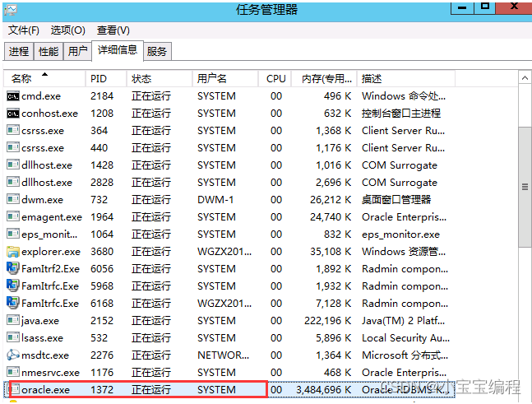Click the 桌面窗口管理器 description
This screenshot has height=404, width=532.
tap(396, 200)
